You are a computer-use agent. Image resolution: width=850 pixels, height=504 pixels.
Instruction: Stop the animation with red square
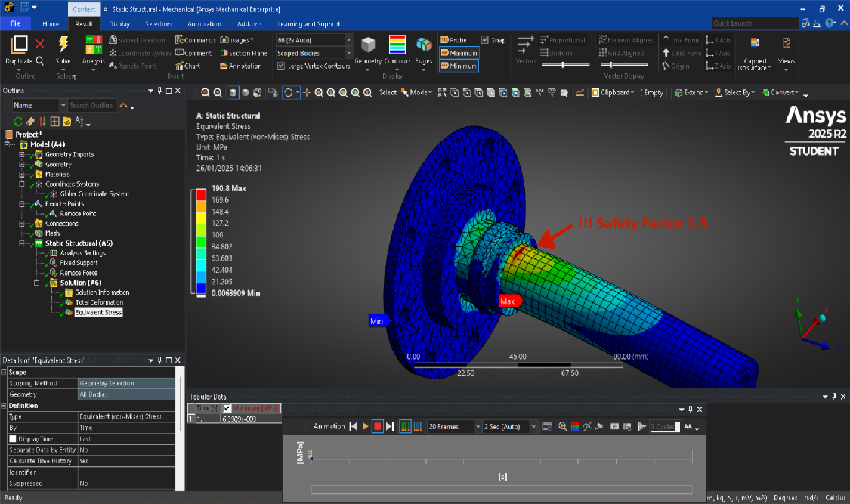[378, 427]
